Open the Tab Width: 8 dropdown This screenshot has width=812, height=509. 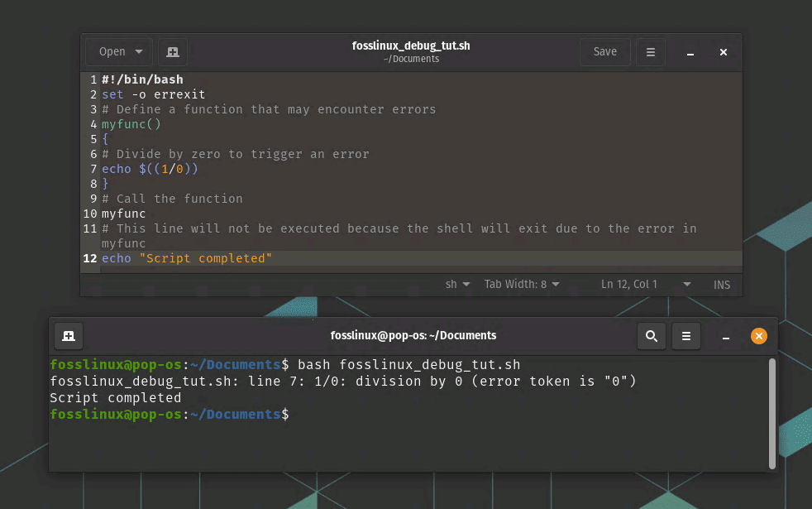pos(521,284)
